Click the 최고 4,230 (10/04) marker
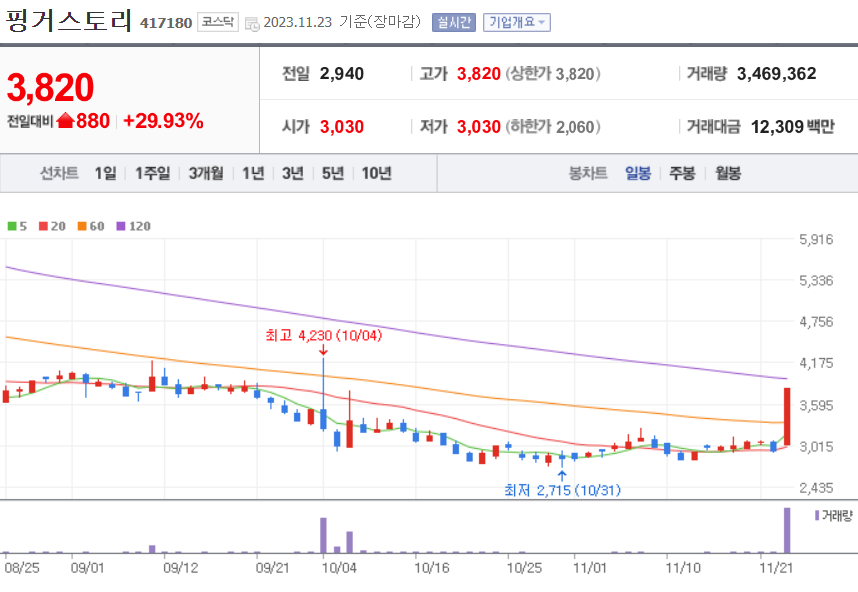This screenshot has height=592, width=858. (x=323, y=335)
